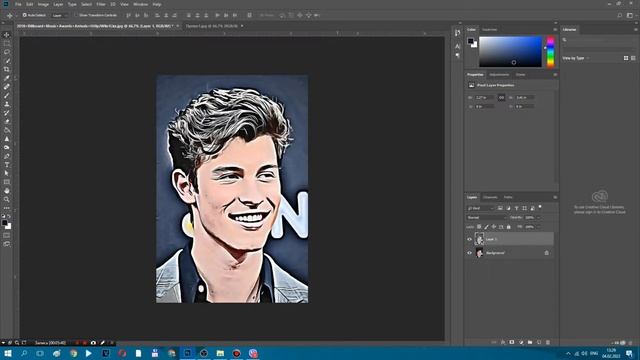
Task: Open the Auto-Select Layer dropdown
Action: [60, 16]
